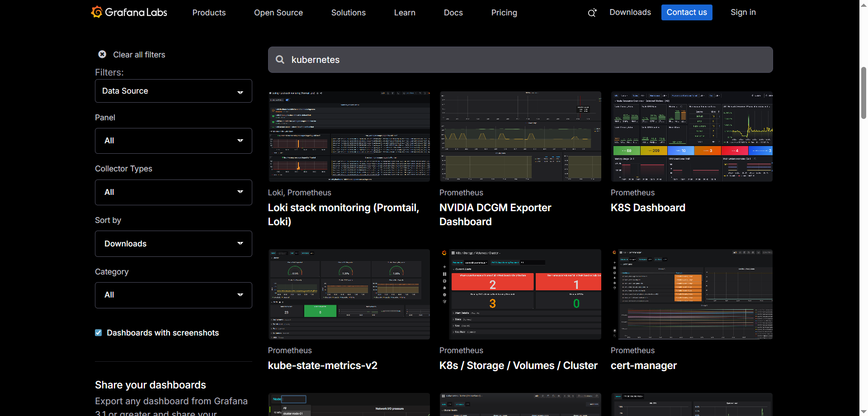
Task: Click 'Prometheus' label above K8S Dashboard
Action: point(632,193)
